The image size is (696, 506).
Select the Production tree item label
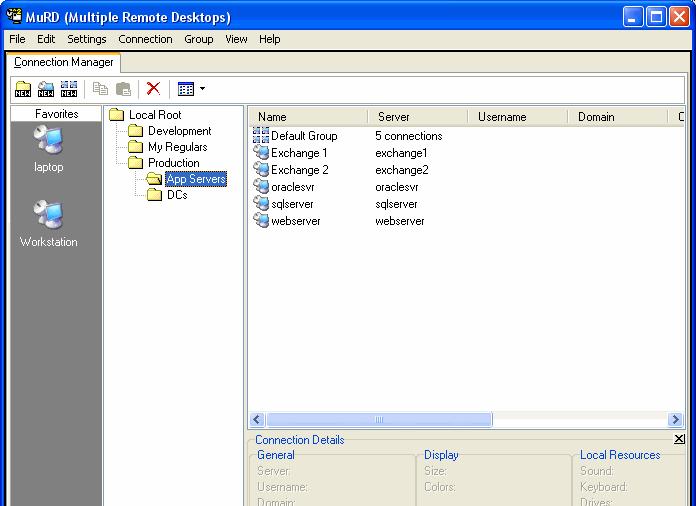[x=174, y=163]
